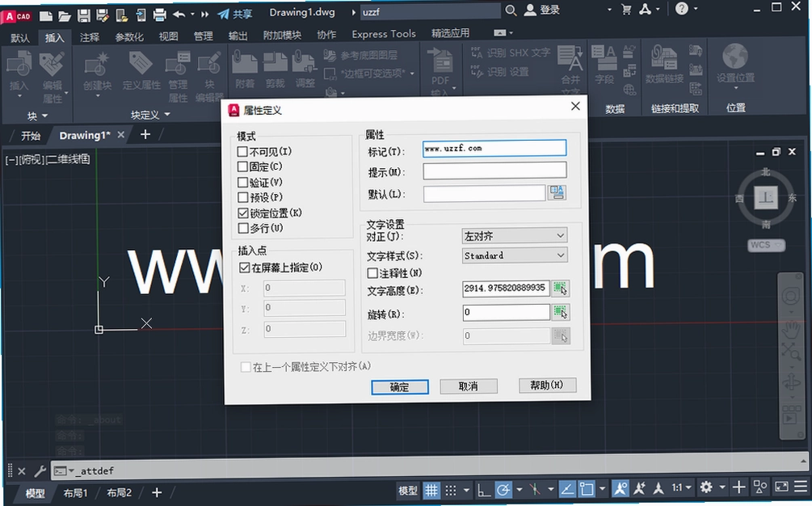This screenshot has height=506, width=812.
Task: Open the Justification (对正) dropdown
Action: [514, 236]
